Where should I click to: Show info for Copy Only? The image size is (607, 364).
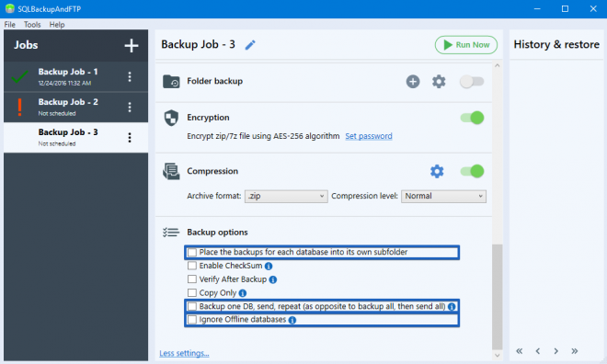pyautogui.click(x=243, y=293)
